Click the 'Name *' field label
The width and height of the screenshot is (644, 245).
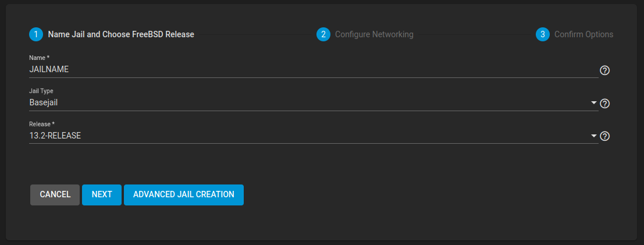tap(40, 58)
